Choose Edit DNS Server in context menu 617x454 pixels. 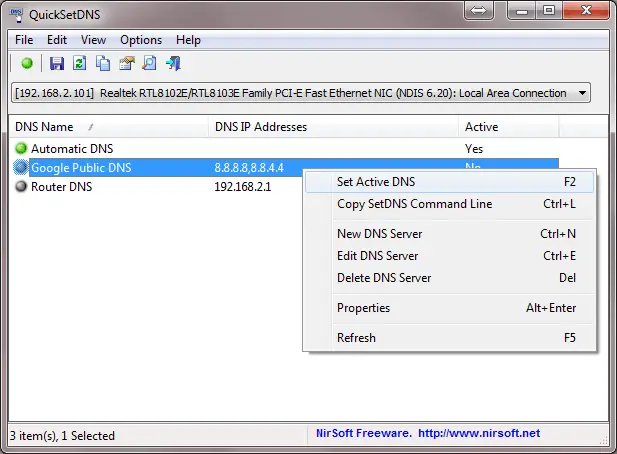coord(449,256)
